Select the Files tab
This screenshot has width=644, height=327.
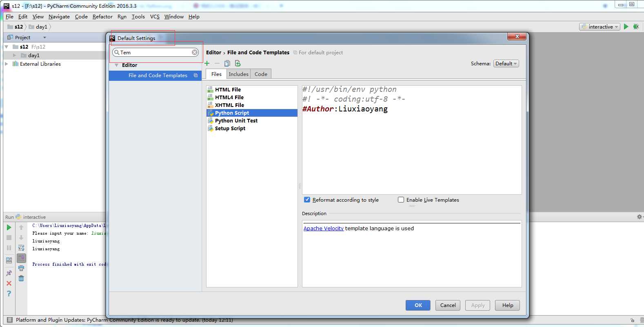pyautogui.click(x=216, y=74)
